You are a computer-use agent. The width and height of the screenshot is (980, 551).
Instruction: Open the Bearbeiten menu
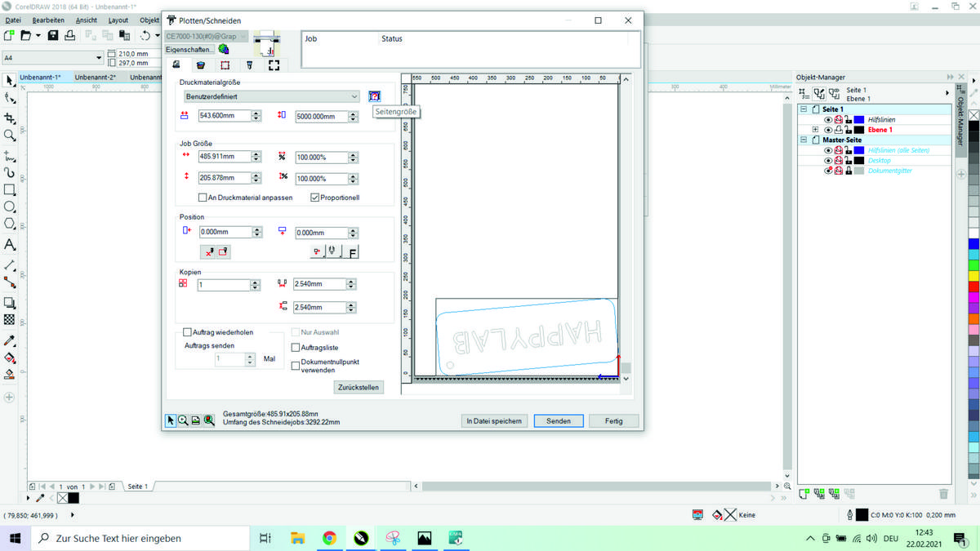pos(48,20)
